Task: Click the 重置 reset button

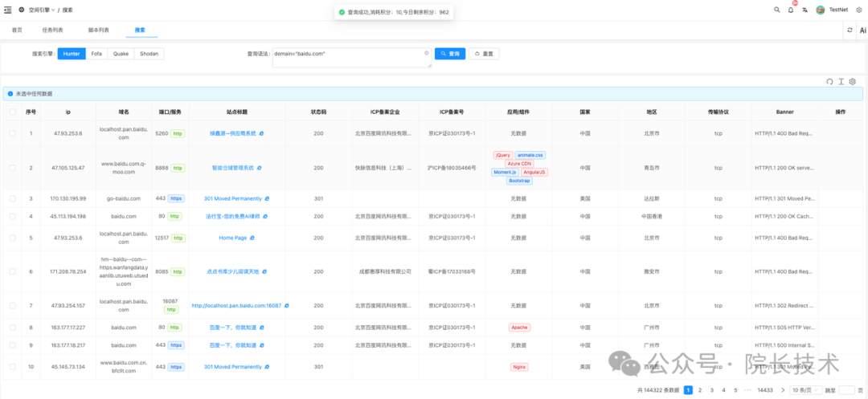Action: [485, 54]
